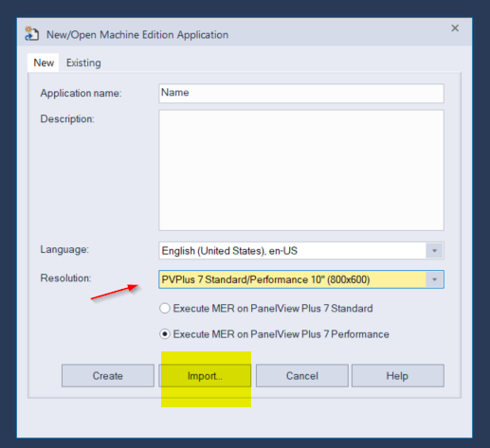Image resolution: width=490 pixels, height=448 pixels.
Task: Click the Machine Edition application icon in title bar
Action: point(31,34)
